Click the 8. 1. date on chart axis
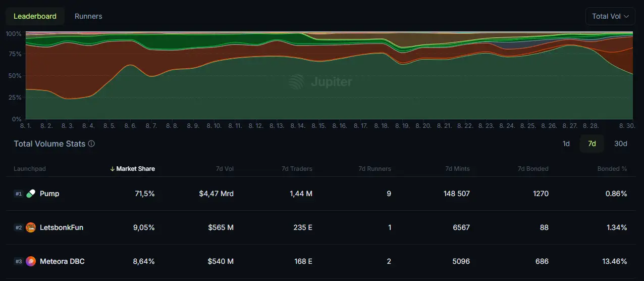Viewport: 644px width, 281px height. [x=26, y=125]
